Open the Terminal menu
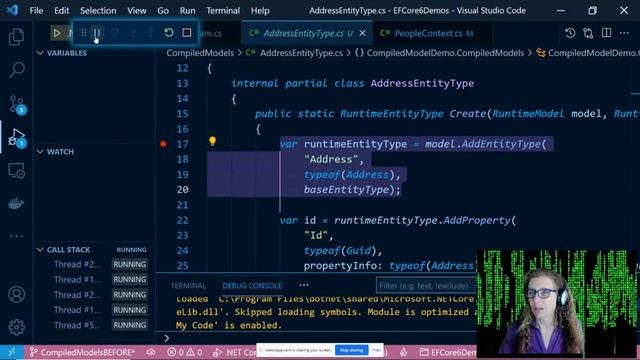Screen dimensions: 640x360 pos(223,11)
